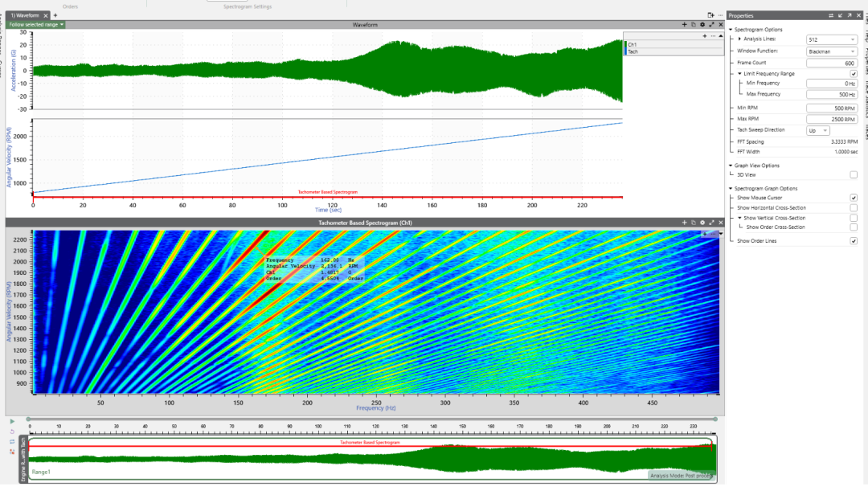Disable the Limit Frequency Range checkbox

[x=853, y=74]
